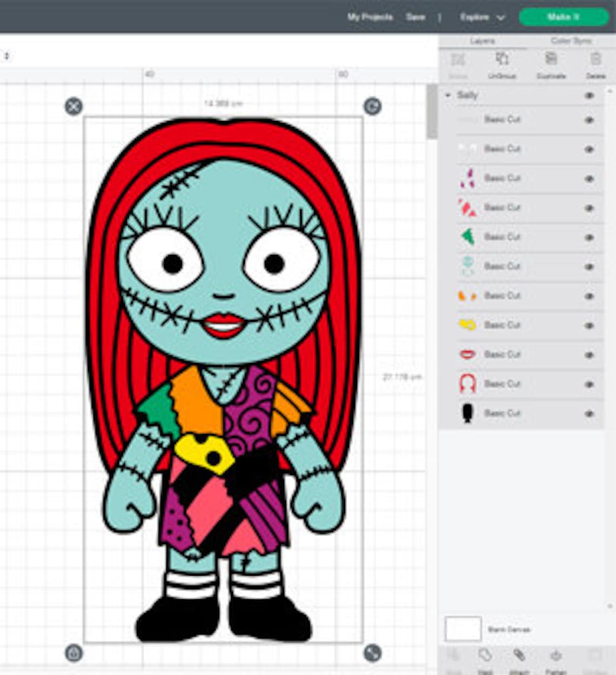The image size is (616, 675).
Task: Click the size stepper at top left
Action: (7, 55)
